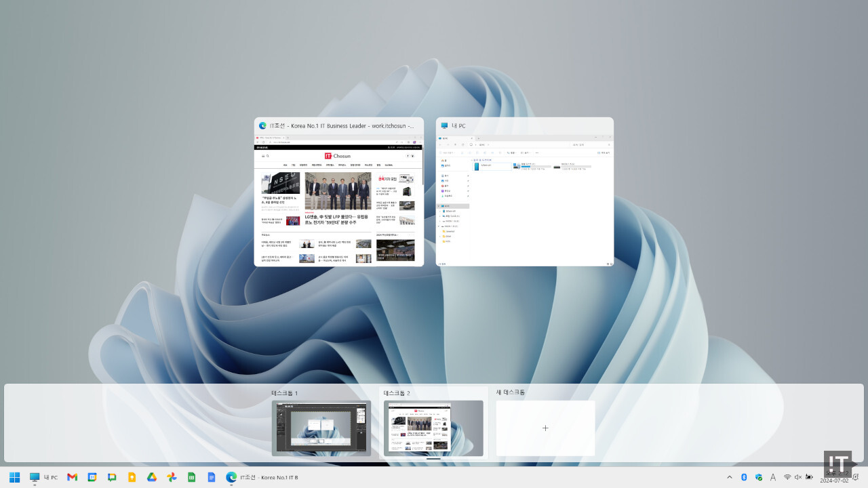Screen dimensions: 868x488
Task: Open the Wi-Fi network icon
Action: tap(787, 477)
